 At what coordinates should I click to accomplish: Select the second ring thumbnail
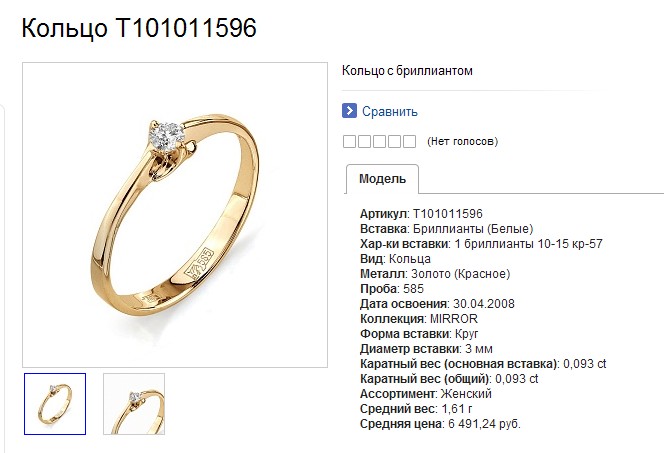tap(134, 404)
